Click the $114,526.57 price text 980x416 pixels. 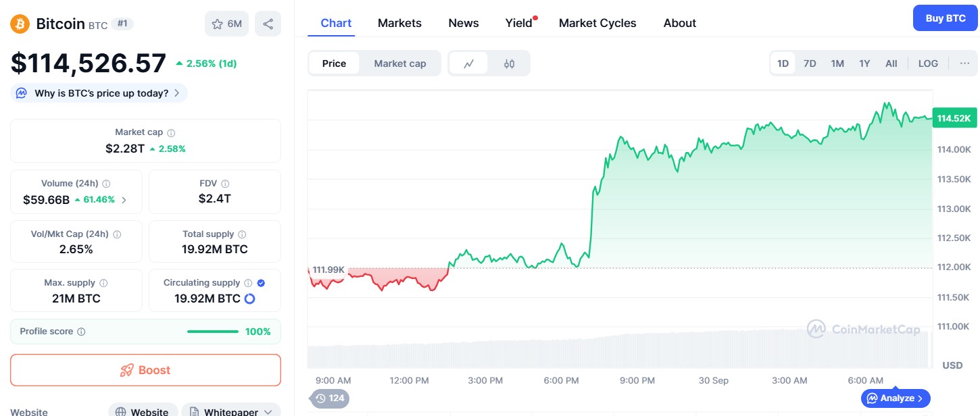click(89, 63)
